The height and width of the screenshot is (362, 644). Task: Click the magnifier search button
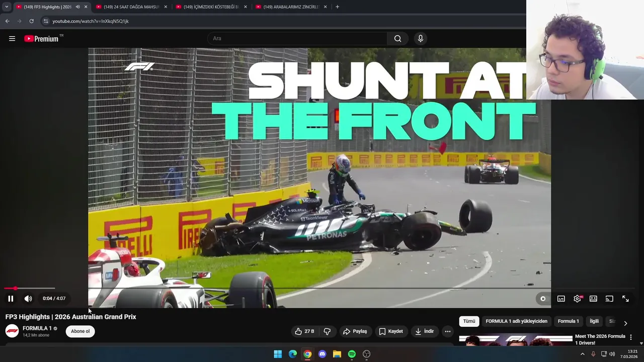coord(397,39)
